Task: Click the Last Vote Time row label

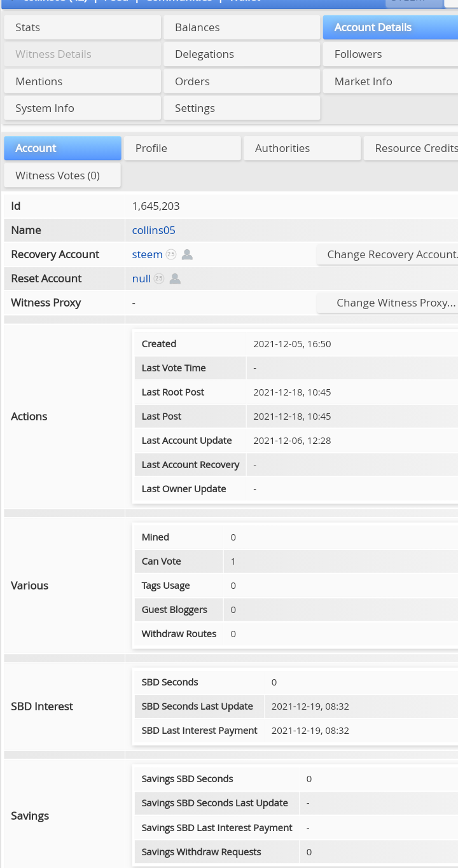Action: click(x=174, y=368)
